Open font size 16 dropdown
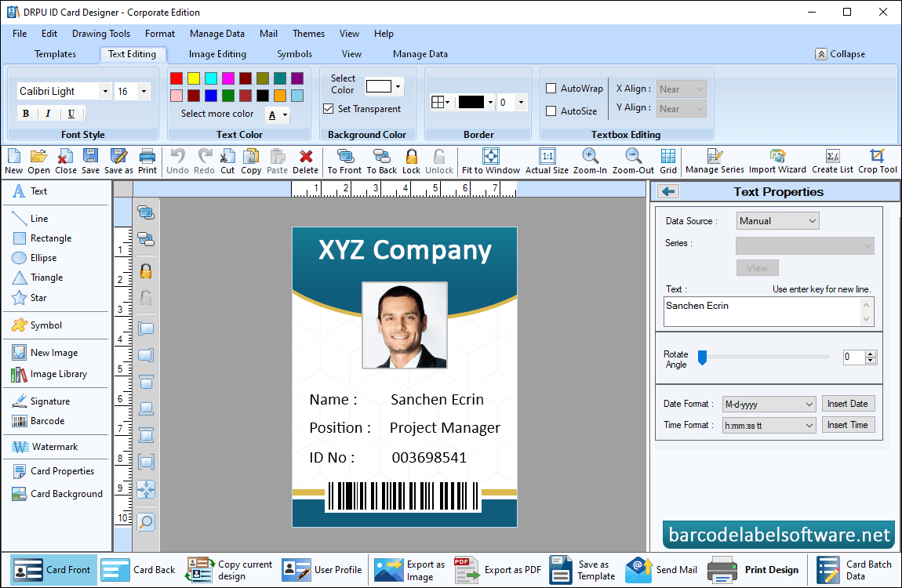The height and width of the screenshot is (588, 902). coord(144,92)
